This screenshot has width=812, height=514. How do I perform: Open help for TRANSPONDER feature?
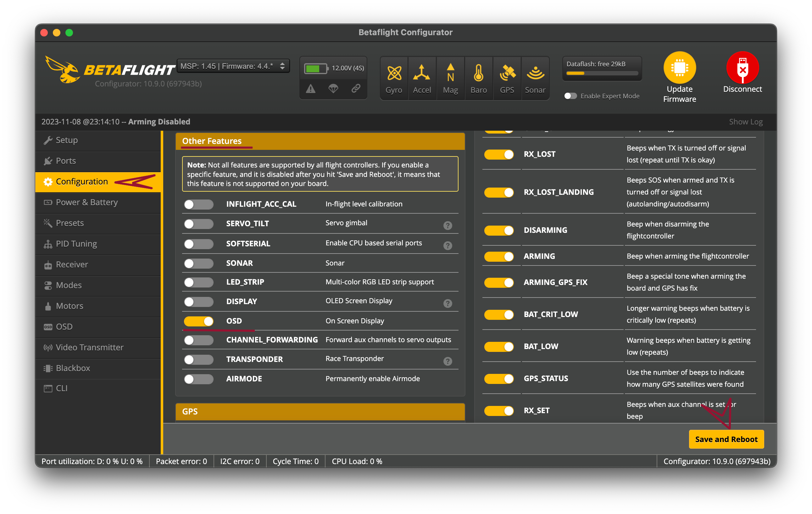(x=448, y=361)
